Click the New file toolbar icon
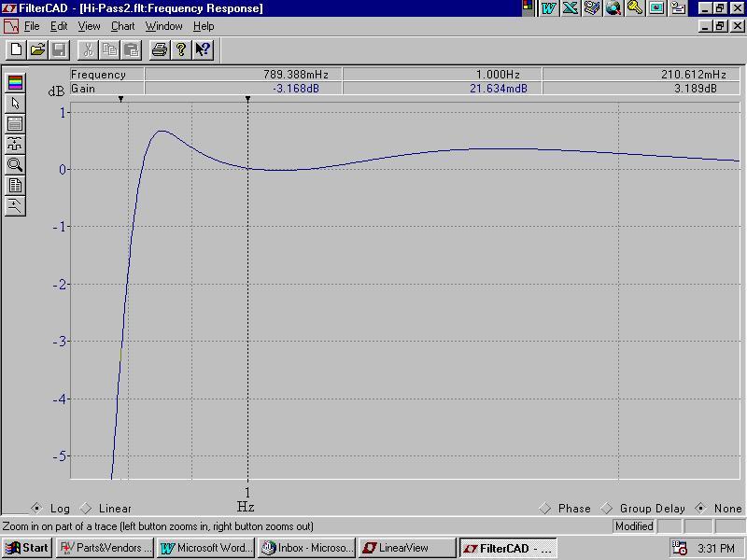Viewport: 747px width, 560px height. coord(16,49)
